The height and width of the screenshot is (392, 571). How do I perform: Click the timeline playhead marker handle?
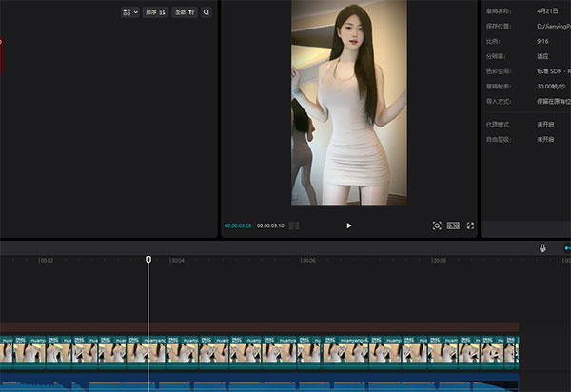coord(148,259)
